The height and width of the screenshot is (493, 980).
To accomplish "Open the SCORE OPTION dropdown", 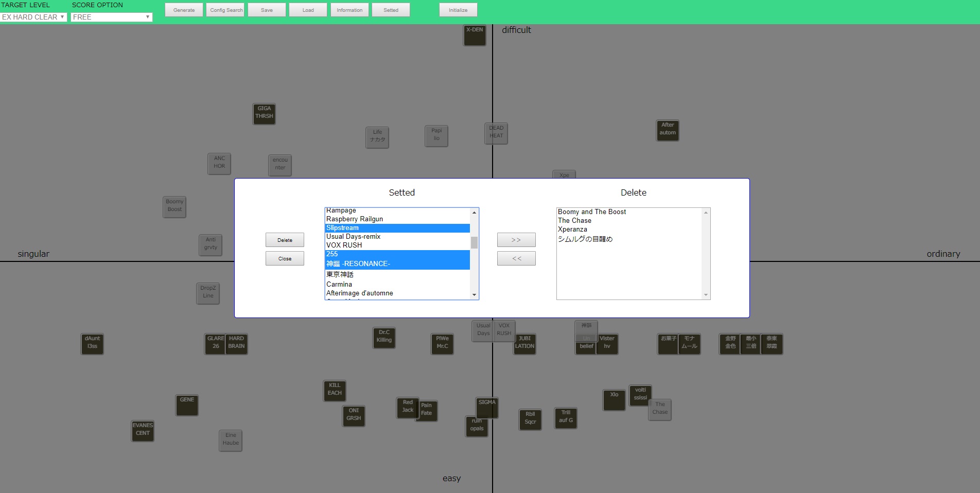I will (111, 17).
